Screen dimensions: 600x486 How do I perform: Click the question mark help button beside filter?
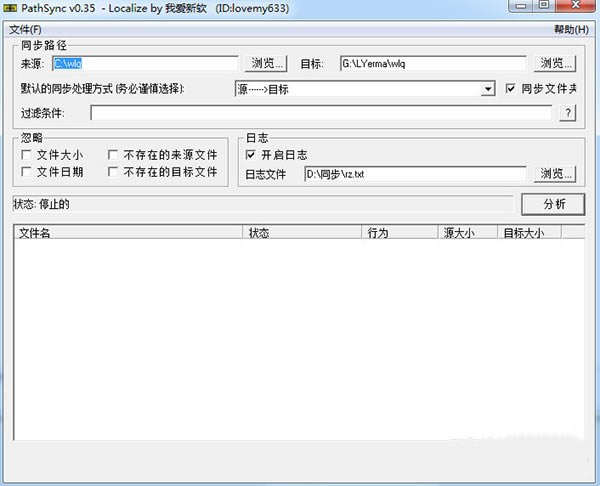(x=568, y=113)
